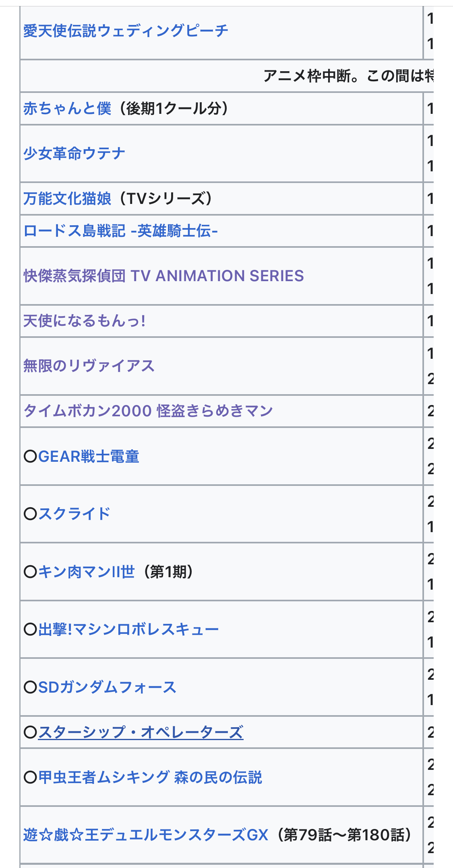This screenshot has height=868, width=453.
Task: Open the 赤ちゃんと僕 article link
Action: [67, 109]
